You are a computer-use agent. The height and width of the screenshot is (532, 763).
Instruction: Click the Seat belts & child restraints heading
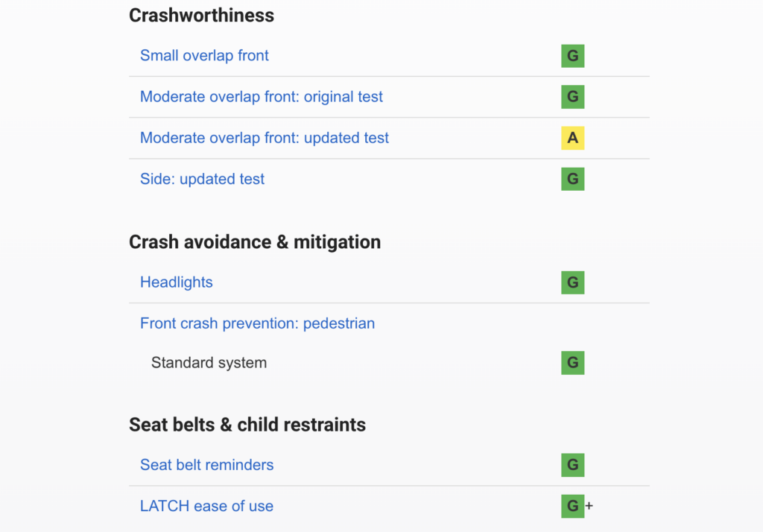coord(247,425)
